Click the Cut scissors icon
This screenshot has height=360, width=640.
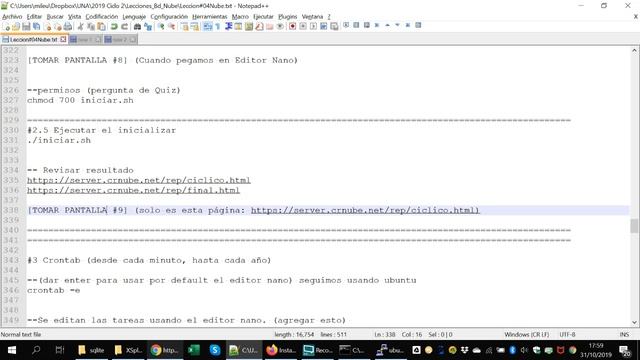coord(80,27)
